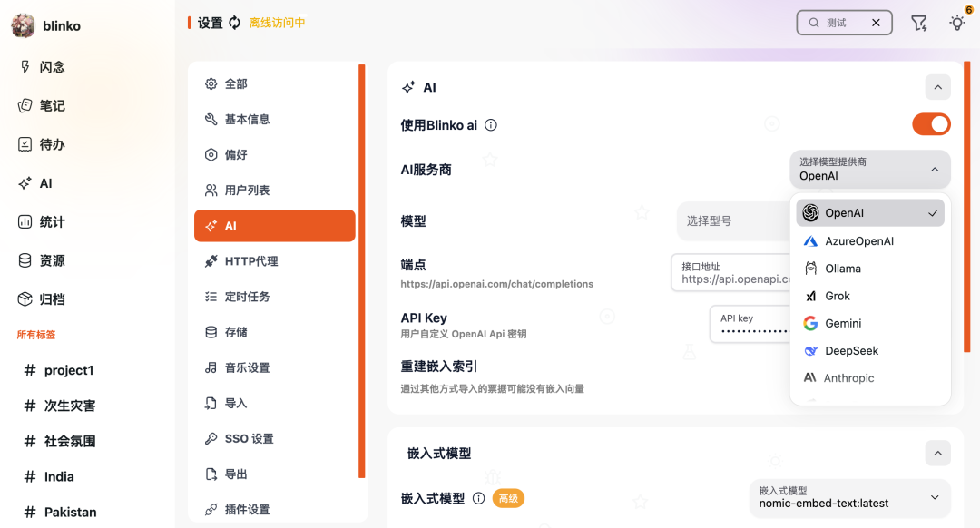Select the 全部 settings category
The image size is (980, 528).
[274, 83]
